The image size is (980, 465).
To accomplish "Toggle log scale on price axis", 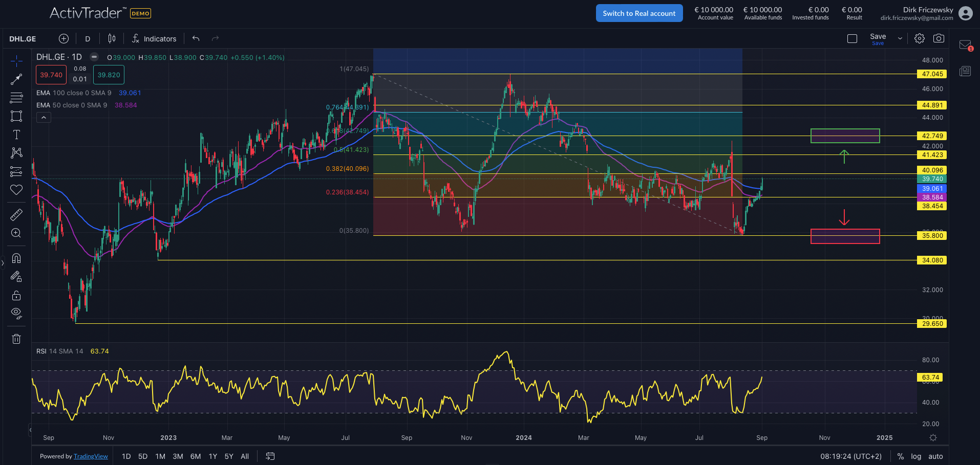I will (x=916, y=456).
